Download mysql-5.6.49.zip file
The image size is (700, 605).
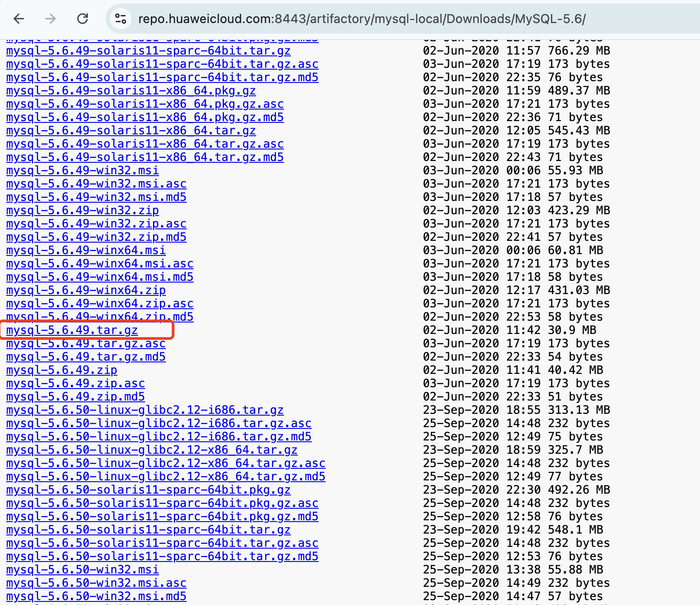(62, 370)
